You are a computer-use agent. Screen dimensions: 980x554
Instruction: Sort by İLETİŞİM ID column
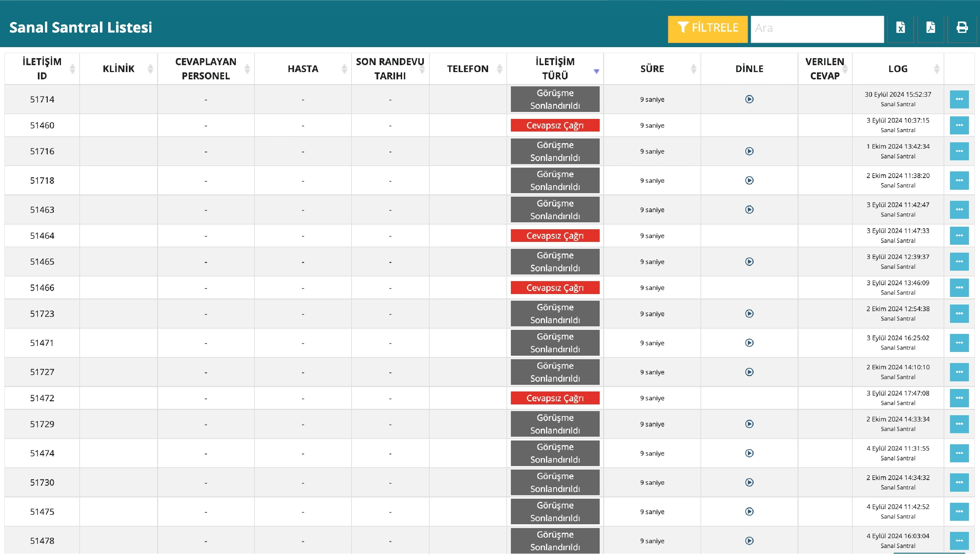point(42,69)
